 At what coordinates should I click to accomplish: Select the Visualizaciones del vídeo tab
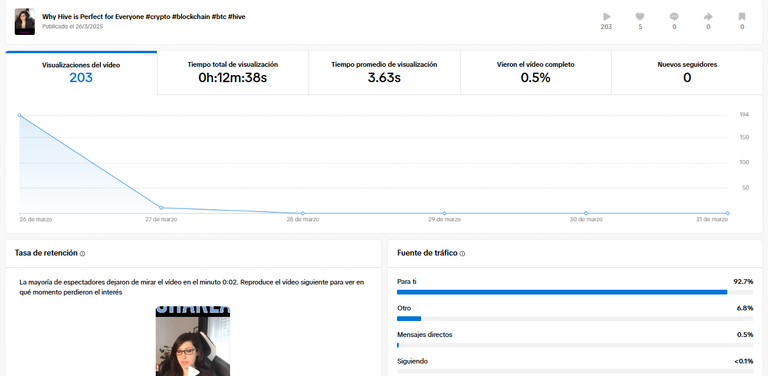81,73
